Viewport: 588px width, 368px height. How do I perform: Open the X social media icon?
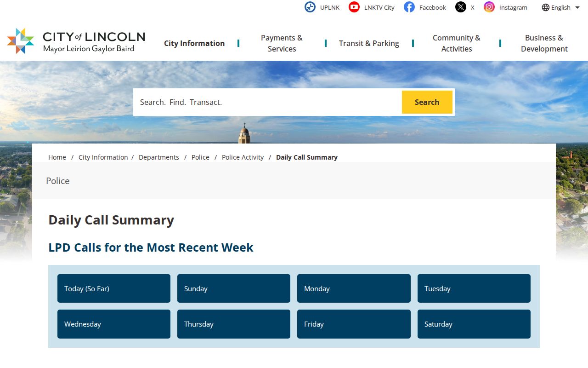[x=461, y=7]
